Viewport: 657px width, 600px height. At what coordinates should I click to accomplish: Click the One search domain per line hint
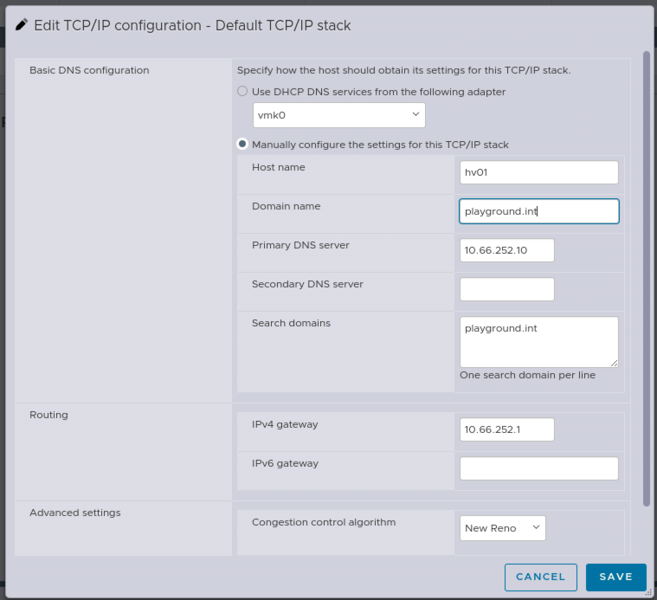click(x=527, y=375)
